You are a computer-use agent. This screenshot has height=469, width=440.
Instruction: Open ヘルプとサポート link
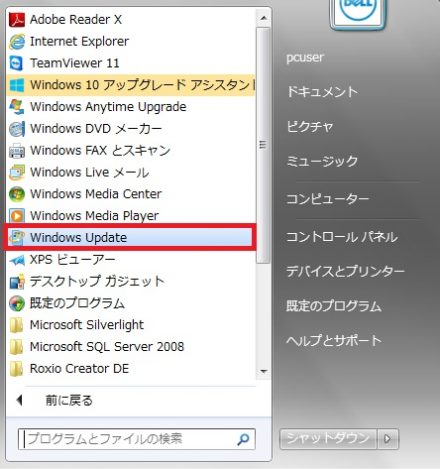(334, 341)
